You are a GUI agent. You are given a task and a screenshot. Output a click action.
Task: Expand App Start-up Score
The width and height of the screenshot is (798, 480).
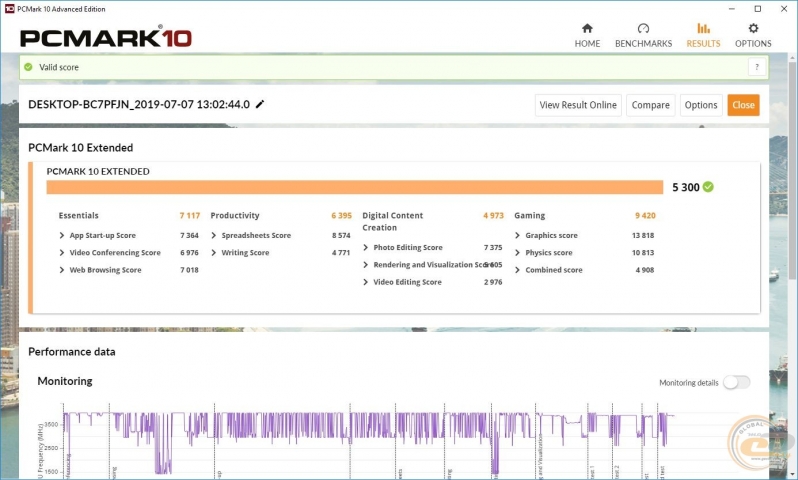pos(62,235)
